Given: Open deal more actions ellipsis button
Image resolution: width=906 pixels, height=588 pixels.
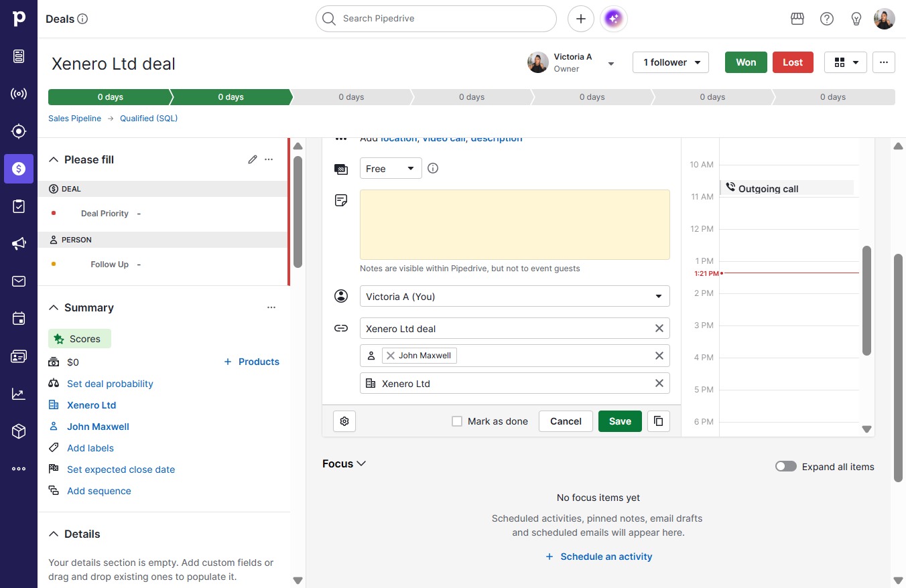Looking at the screenshot, I should 884,62.
